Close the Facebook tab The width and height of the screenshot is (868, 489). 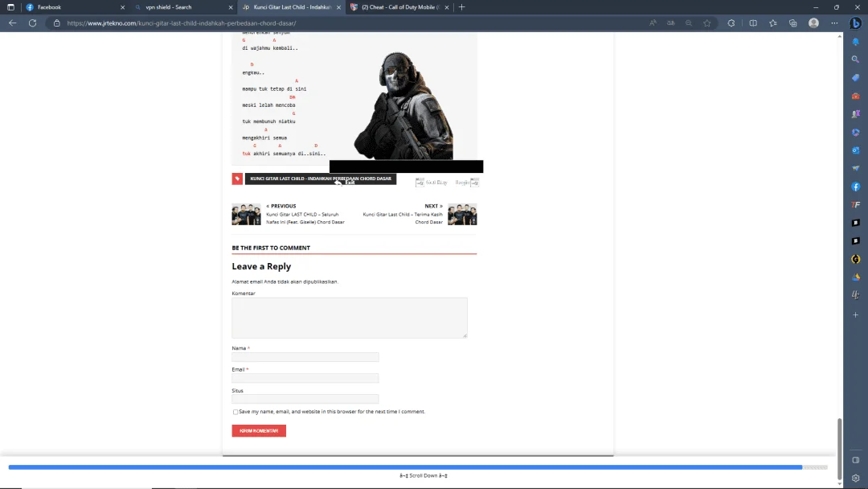coord(122,7)
